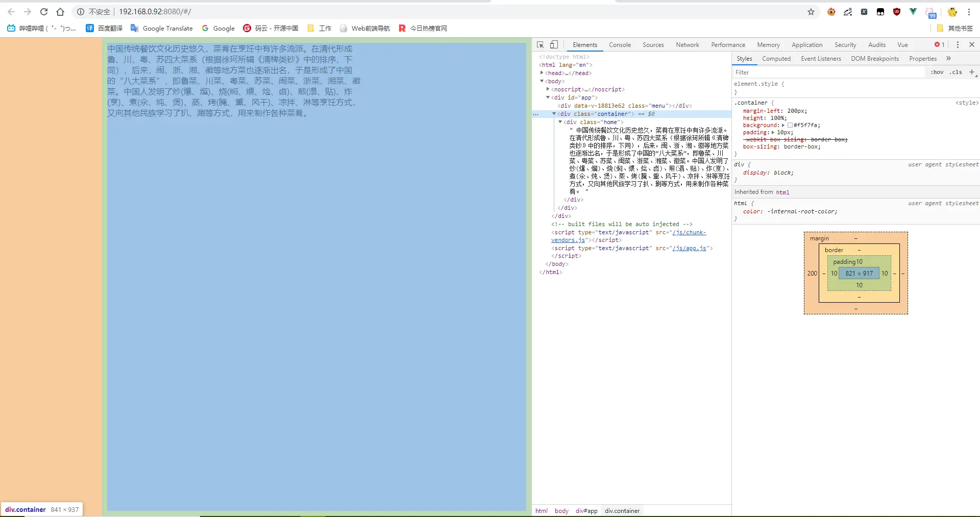Image resolution: width=980 pixels, height=517 pixels.
Task: Open the Google Translate bookmark
Action: click(162, 29)
